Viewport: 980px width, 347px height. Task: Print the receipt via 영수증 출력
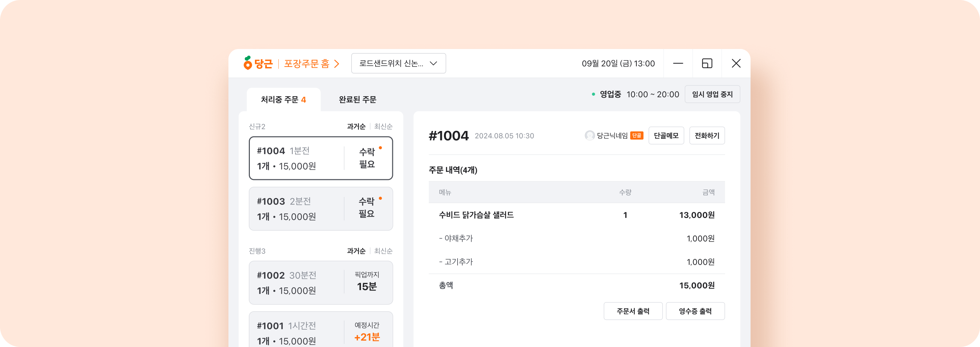tap(695, 311)
